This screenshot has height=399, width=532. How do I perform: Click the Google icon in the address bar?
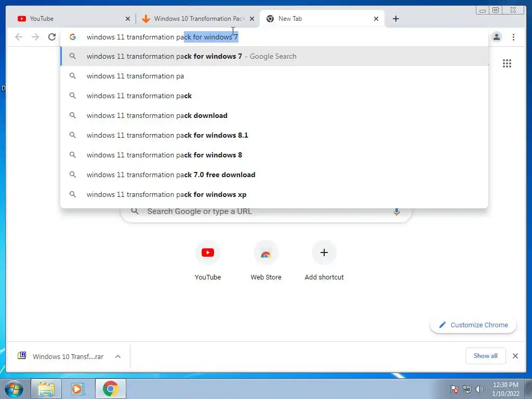coord(73,37)
